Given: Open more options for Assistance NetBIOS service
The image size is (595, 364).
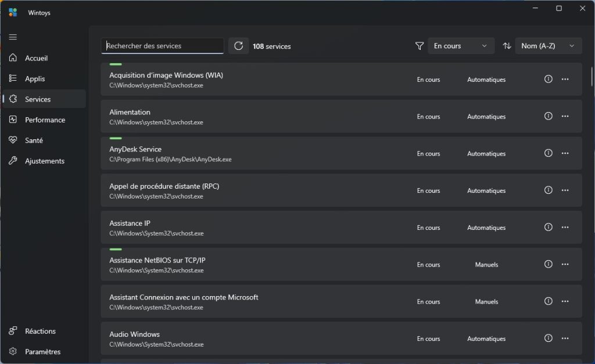Looking at the screenshot, I should click(x=565, y=265).
